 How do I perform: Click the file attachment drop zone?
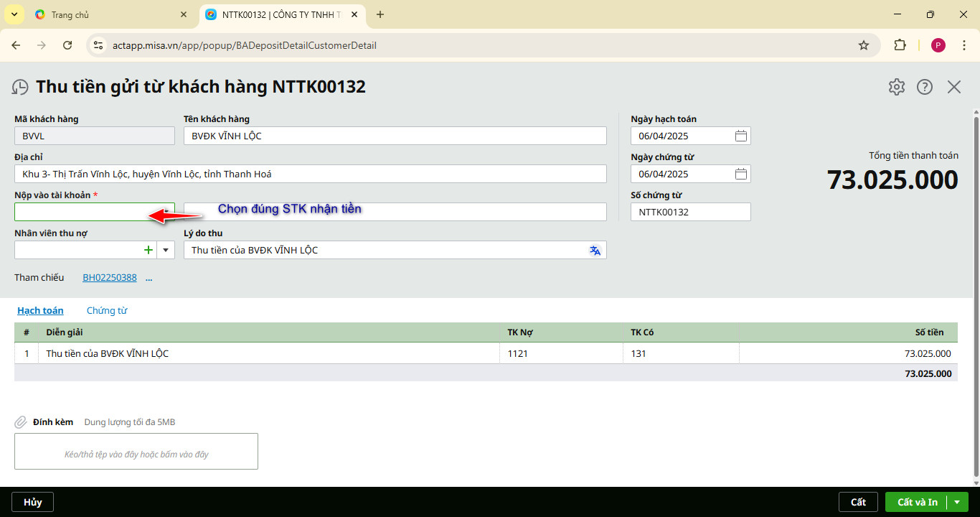pyautogui.click(x=136, y=452)
